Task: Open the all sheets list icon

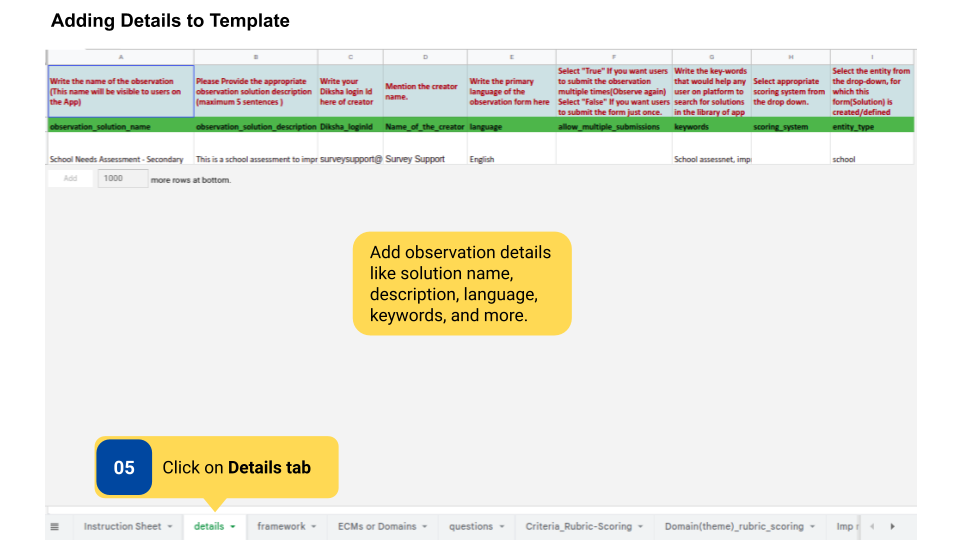Action: click(55, 526)
